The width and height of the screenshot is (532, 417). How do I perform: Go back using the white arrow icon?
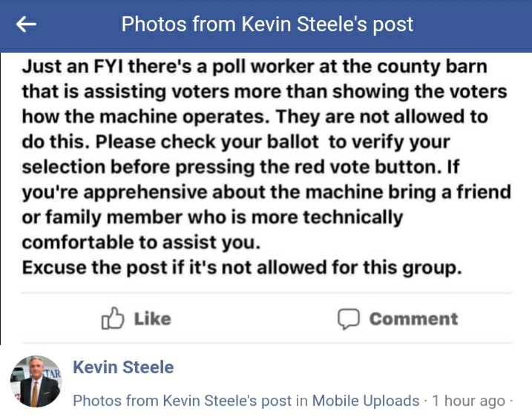tap(26, 24)
